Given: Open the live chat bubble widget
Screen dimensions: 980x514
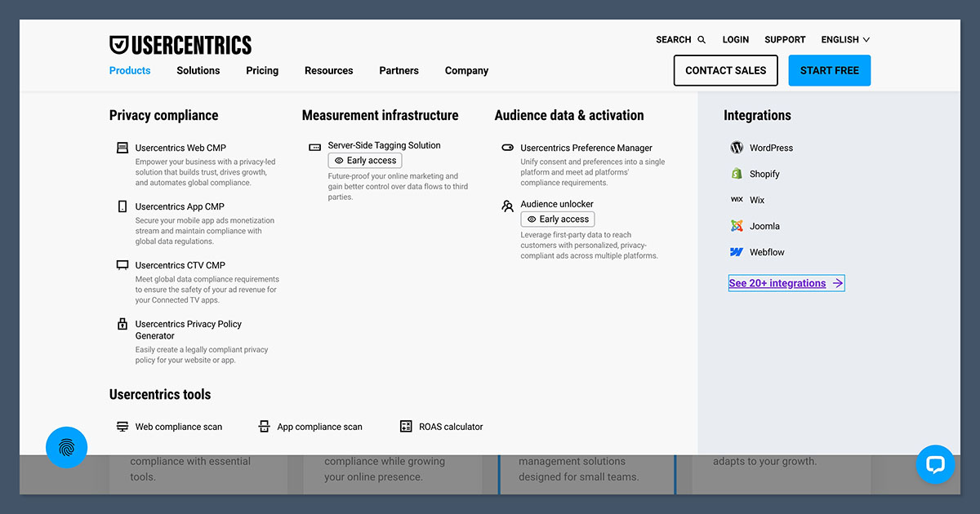Looking at the screenshot, I should 935,464.
